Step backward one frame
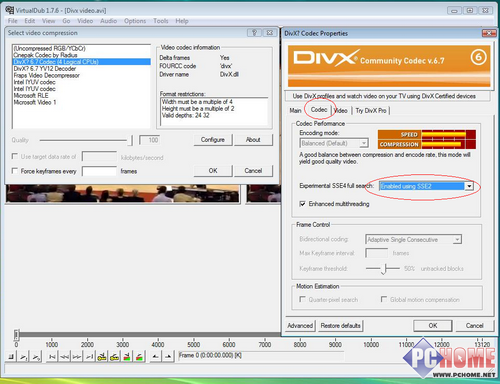The height and width of the screenshot is (384, 500). [x=64, y=357]
